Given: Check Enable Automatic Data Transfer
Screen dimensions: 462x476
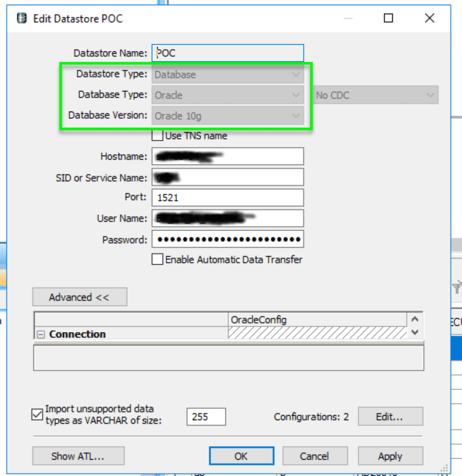Looking at the screenshot, I should tap(157, 259).
